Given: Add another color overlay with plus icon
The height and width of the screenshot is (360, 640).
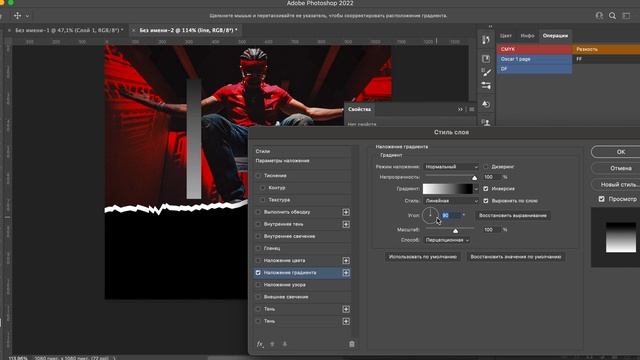Looking at the screenshot, I should tap(346, 260).
